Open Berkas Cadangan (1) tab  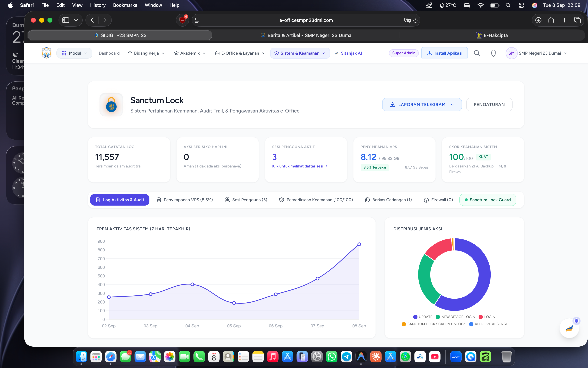[x=388, y=200]
